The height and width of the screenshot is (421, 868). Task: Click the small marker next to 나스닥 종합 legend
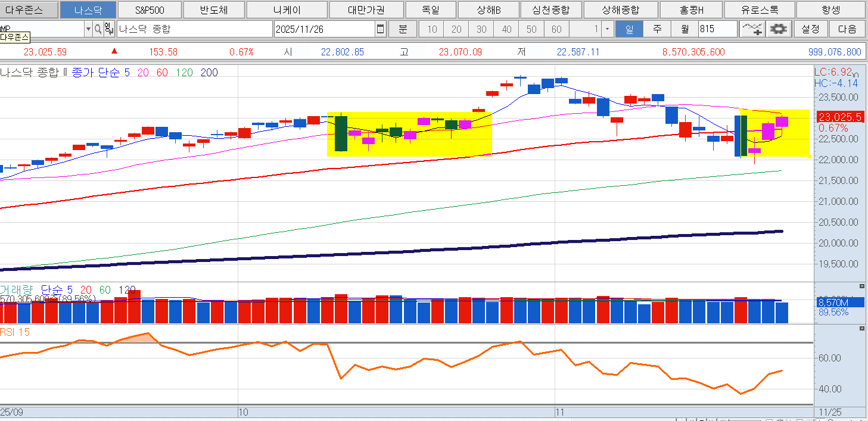click(66, 73)
